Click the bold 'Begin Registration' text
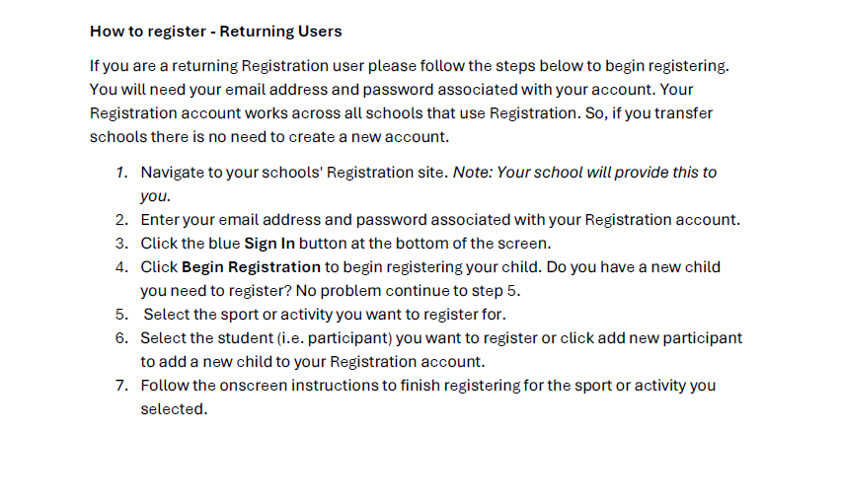The height and width of the screenshot is (504, 841). tap(251, 267)
